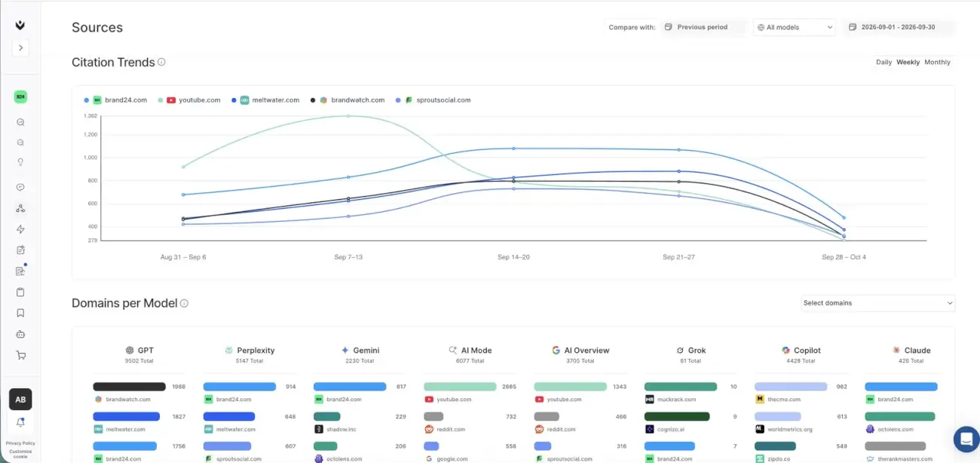Screen dimensions: 980x463
Task: Click the Gemini model icon
Action: (345, 350)
